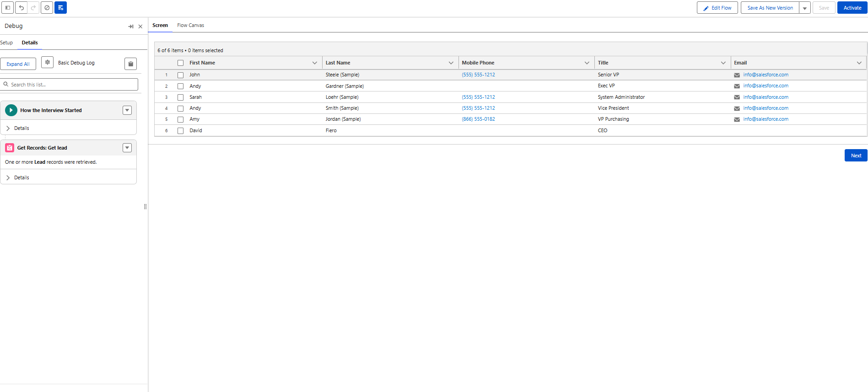Click the blue debug panel toolbar icon
Image resolution: width=868 pixels, height=392 pixels.
(x=60, y=8)
